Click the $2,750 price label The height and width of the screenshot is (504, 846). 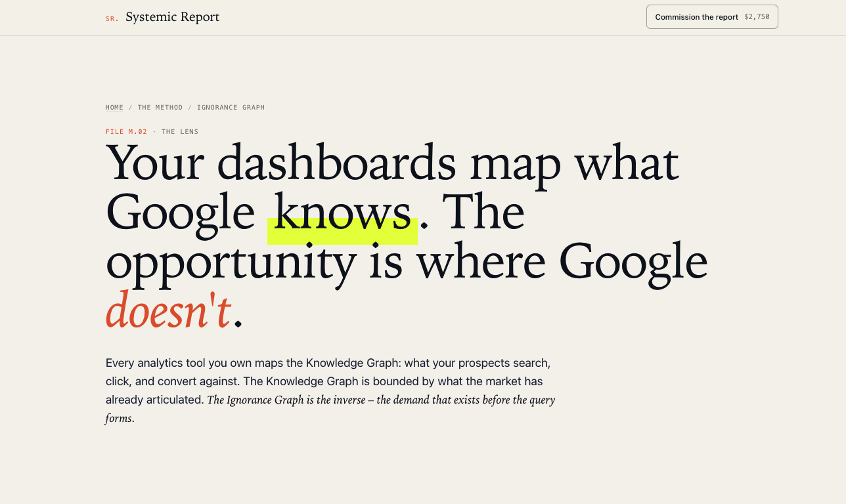click(757, 17)
